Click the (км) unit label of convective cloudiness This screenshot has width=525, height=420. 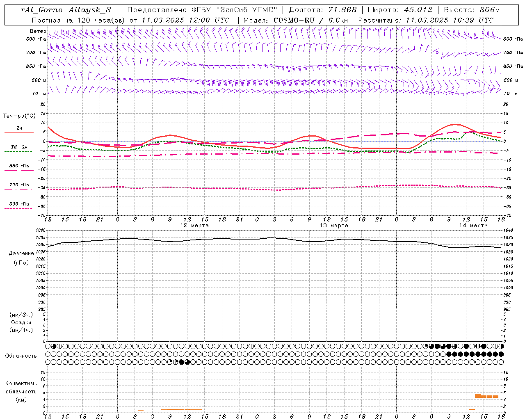[x=21, y=399]
